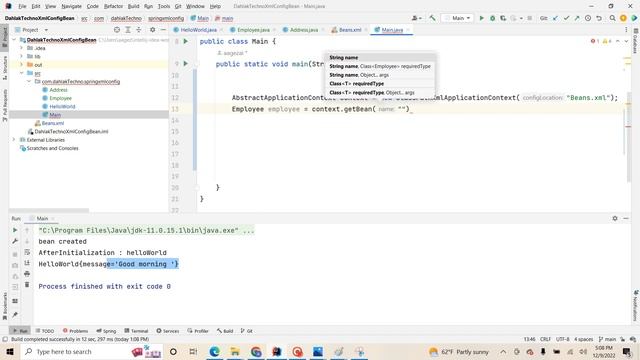Rerun Main in the Run tool window

(x=15, y=230)
